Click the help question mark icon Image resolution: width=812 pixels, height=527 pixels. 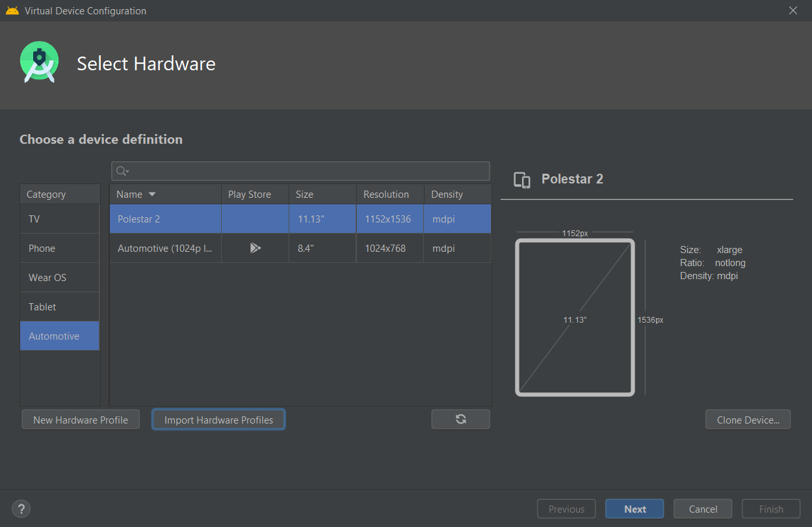[21, 509]
